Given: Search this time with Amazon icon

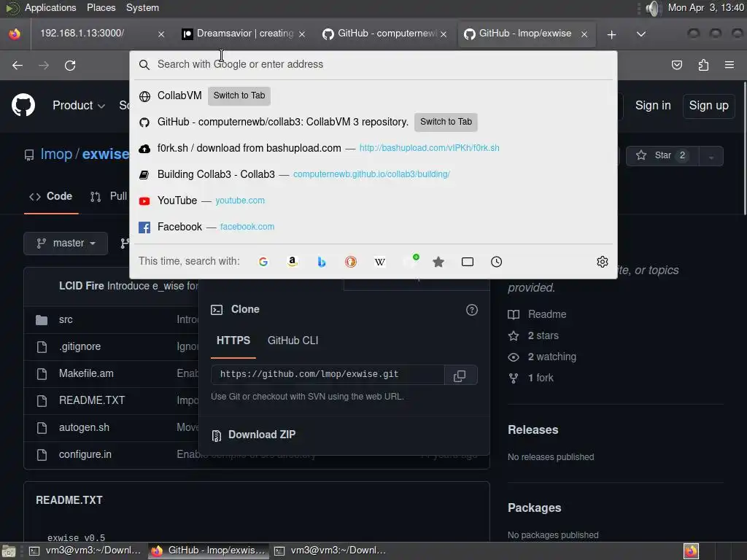Looking at the screenshot, I should [x=293, y=262].
